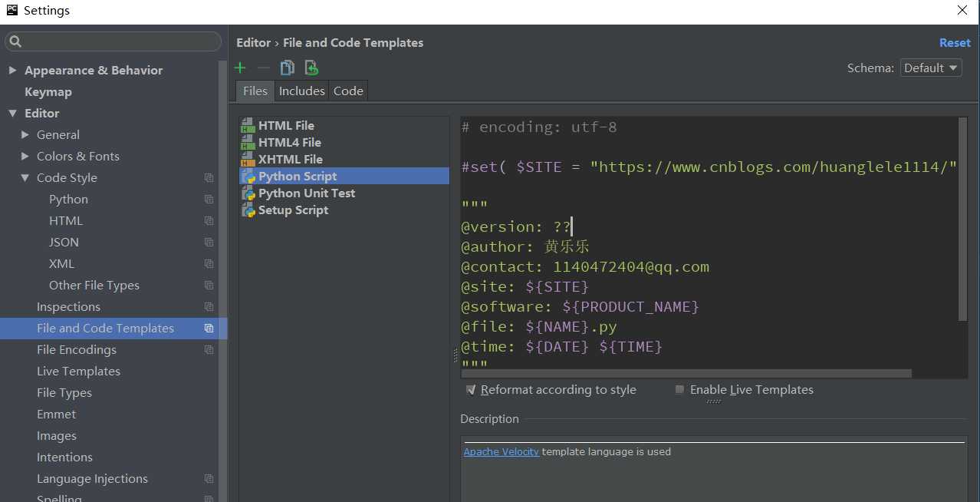Toggle Reformat according to style checkbox
Screen dimensions: 980x502
pyautogui.click(x=471, y=390)
